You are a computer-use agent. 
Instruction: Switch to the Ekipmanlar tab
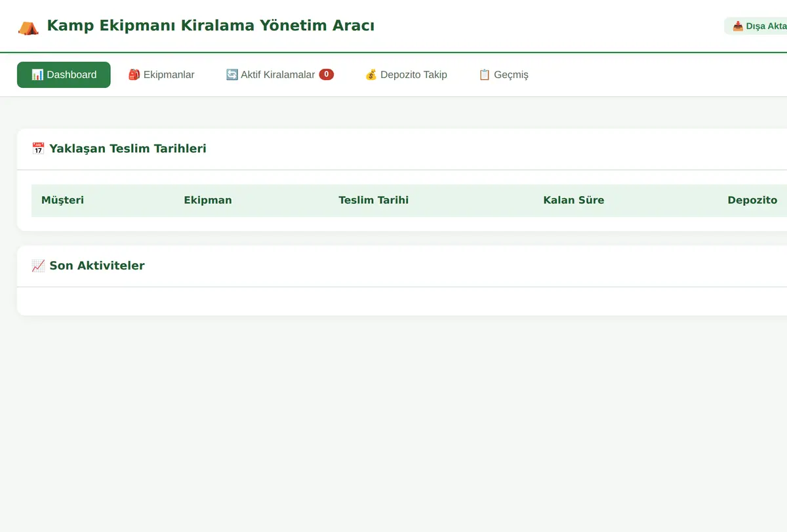pos(161,75)
